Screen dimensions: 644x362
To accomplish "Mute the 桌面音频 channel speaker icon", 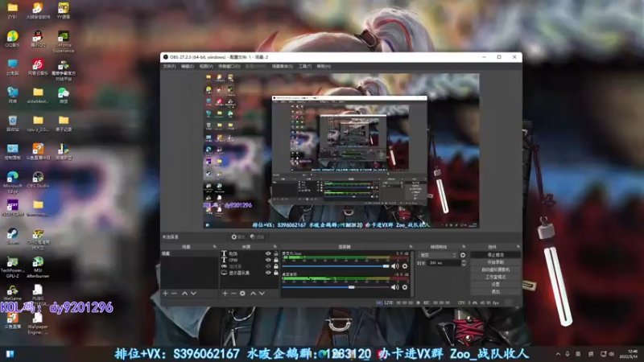I will pos(395,287).
